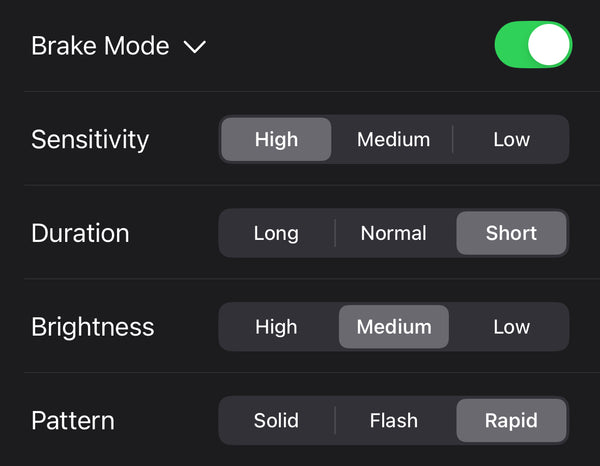Turn off the Brake Mode switch
The height and width of the screenshot is (466, 600).
pyautogui.click(x=533, y=46)
